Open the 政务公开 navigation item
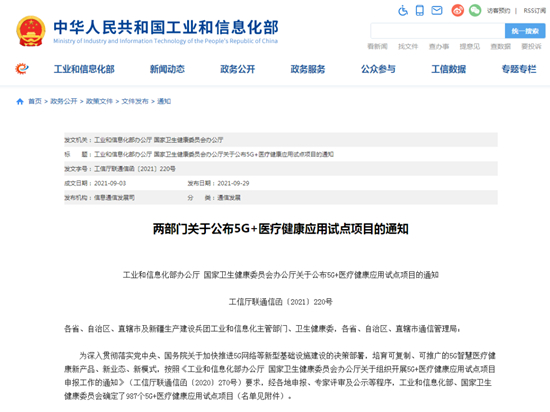550x412 pixels. coord(237,69)
